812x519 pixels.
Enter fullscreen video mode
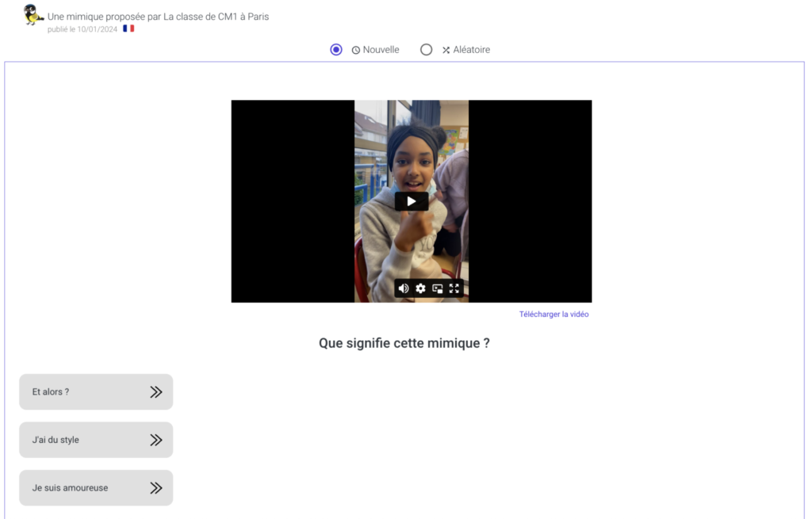454,288
